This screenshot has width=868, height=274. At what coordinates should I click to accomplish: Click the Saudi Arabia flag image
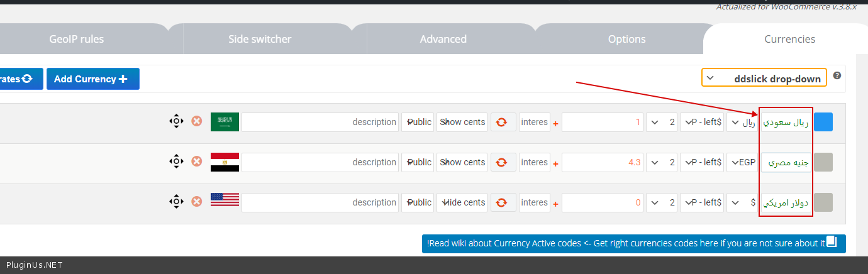pyautogui.click(x=225, y=121)
